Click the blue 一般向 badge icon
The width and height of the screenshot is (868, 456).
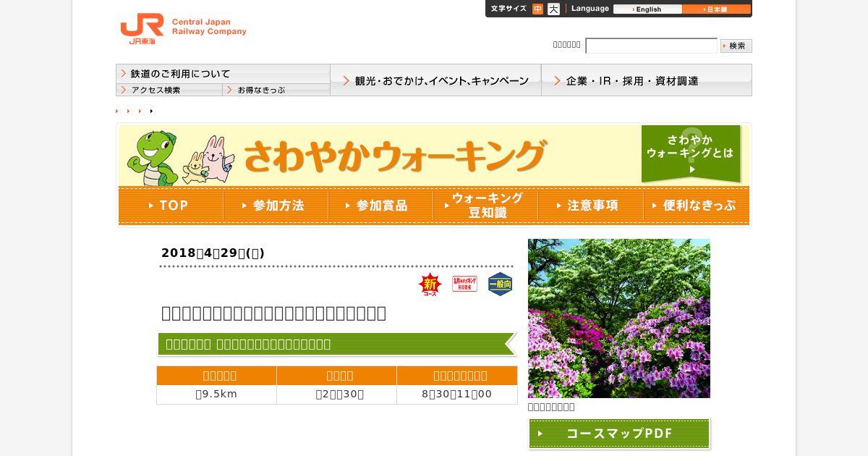point(500,284)
